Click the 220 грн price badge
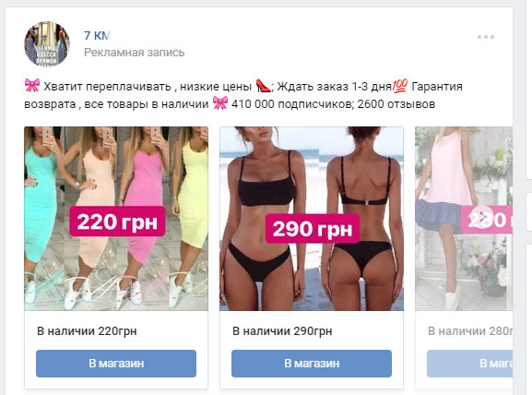The image size is (532, 395). pyautogui.click(x=117, y=221)
